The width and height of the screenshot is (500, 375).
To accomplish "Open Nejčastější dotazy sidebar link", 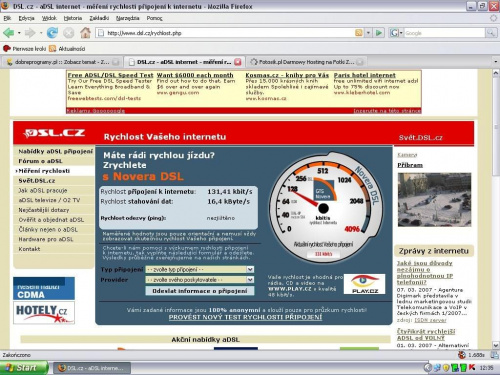I will click(x=44, y=210).
